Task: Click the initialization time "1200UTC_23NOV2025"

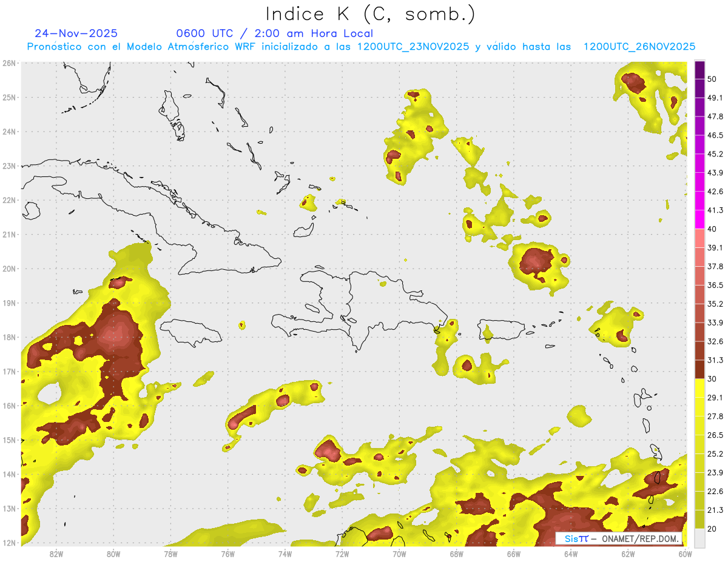Action: (x=413, y=47)
